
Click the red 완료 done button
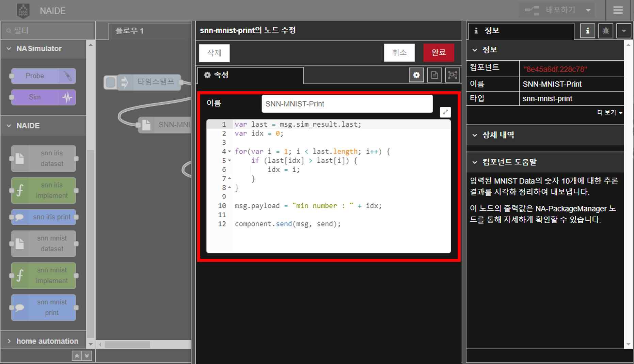[439, 53]
